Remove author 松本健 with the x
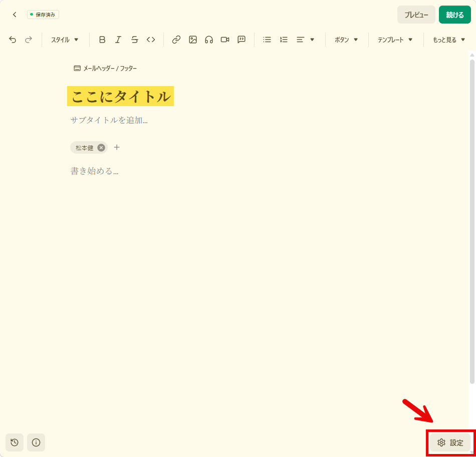This screenshot has height=457, width=476. (101, 148)
